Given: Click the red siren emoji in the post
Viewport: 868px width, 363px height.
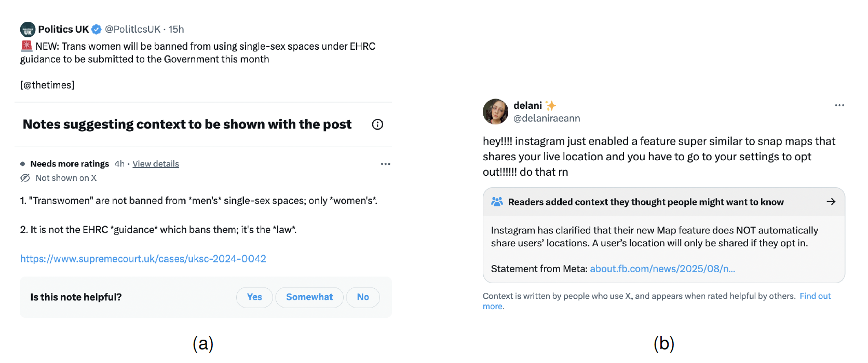Looking at the screenshot, I should (26, 46).
